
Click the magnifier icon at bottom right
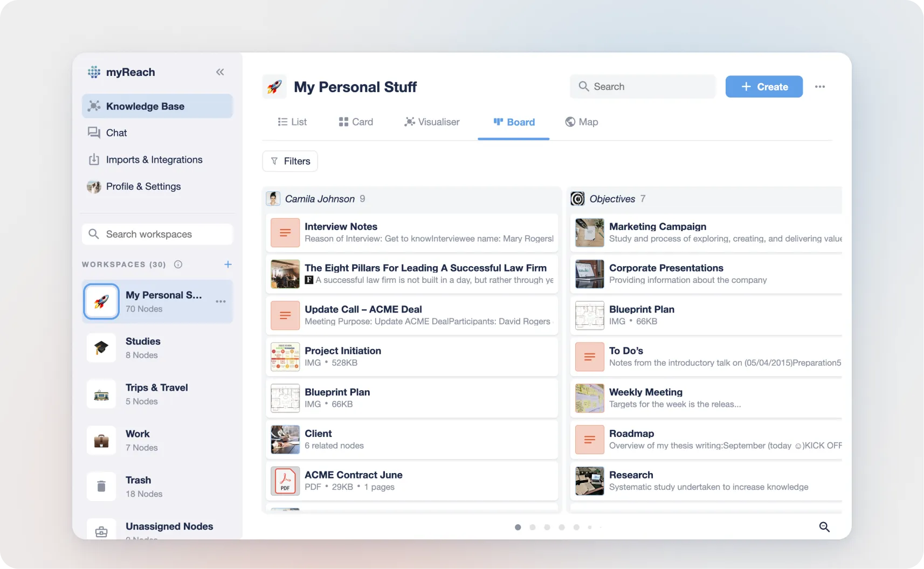(824, 527)
